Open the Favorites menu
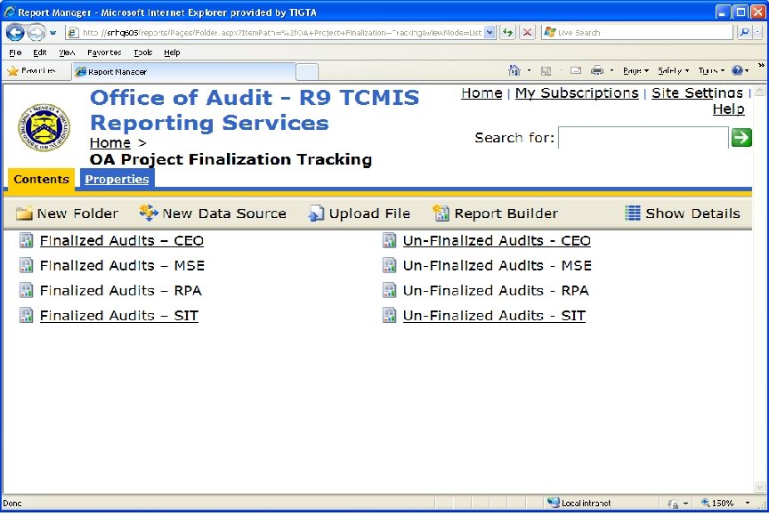Viewport: 769px width, 532px height. pyautogui.click(x=104, y=52)
